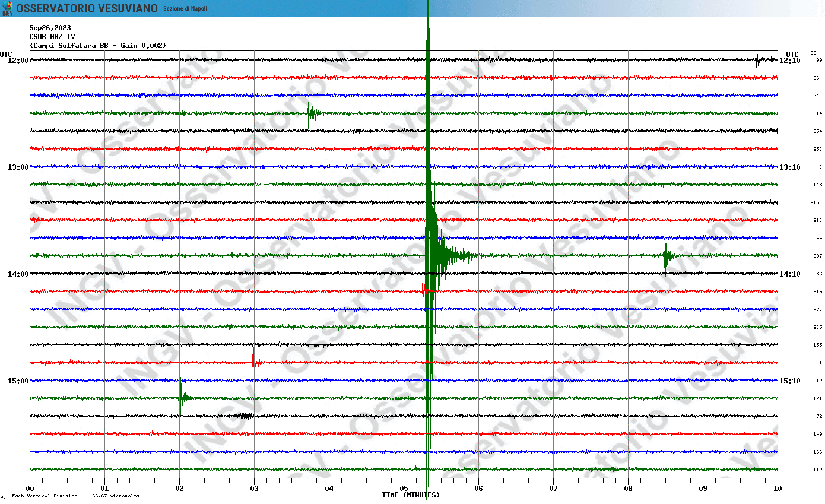Click the right '15:10' time label
This screenshot has height=504, width=825.
(x=789, y=381)
